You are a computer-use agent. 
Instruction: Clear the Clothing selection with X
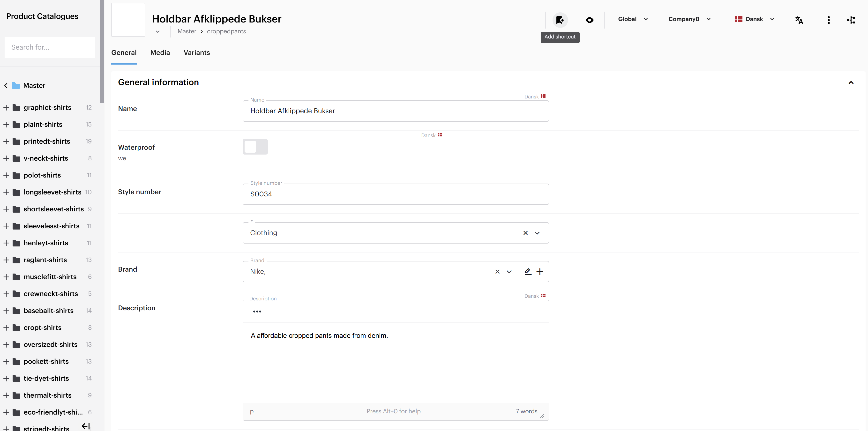(525, 233)
